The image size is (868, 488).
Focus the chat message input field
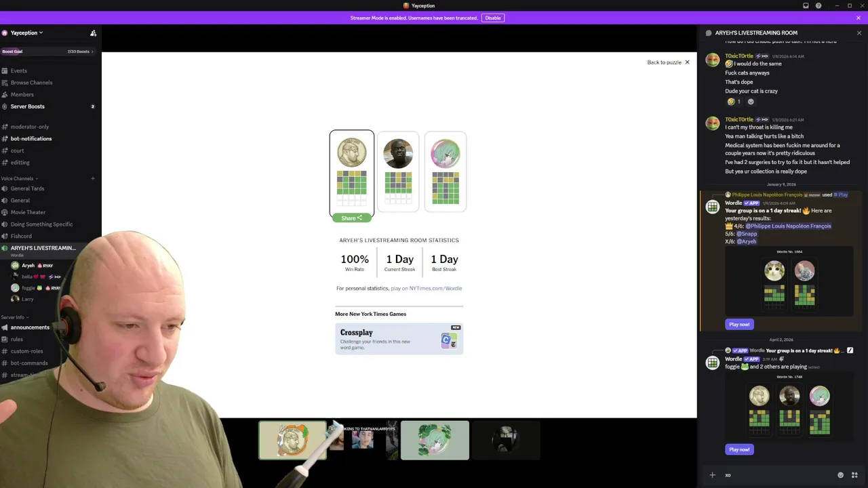click(x=778, y=475)
